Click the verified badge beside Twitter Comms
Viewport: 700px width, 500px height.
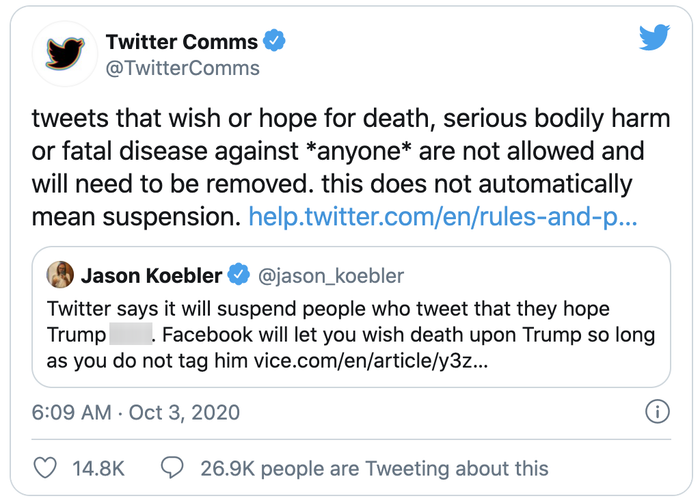point(275,42)
